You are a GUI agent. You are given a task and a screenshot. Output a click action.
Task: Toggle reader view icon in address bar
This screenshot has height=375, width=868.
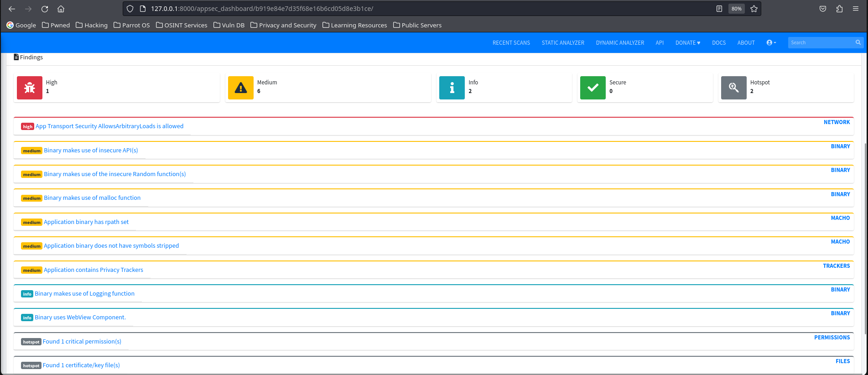[x=719, y=9]
